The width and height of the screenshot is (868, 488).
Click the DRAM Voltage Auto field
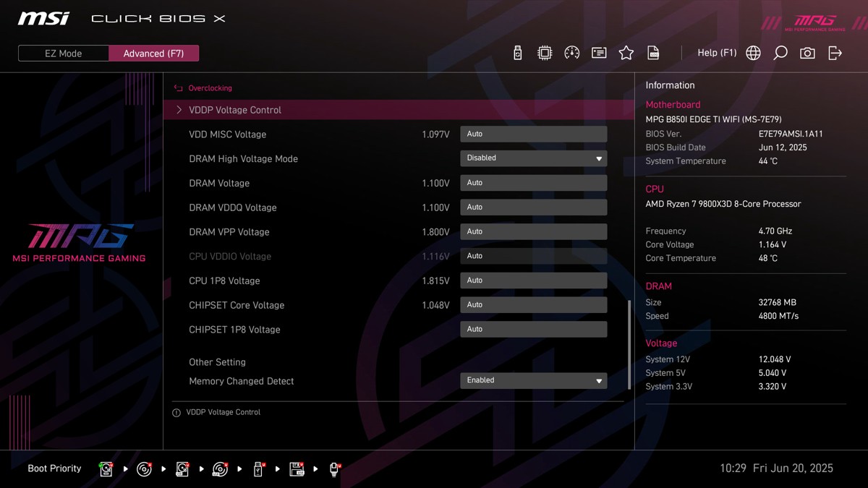[x=534, y=183]
